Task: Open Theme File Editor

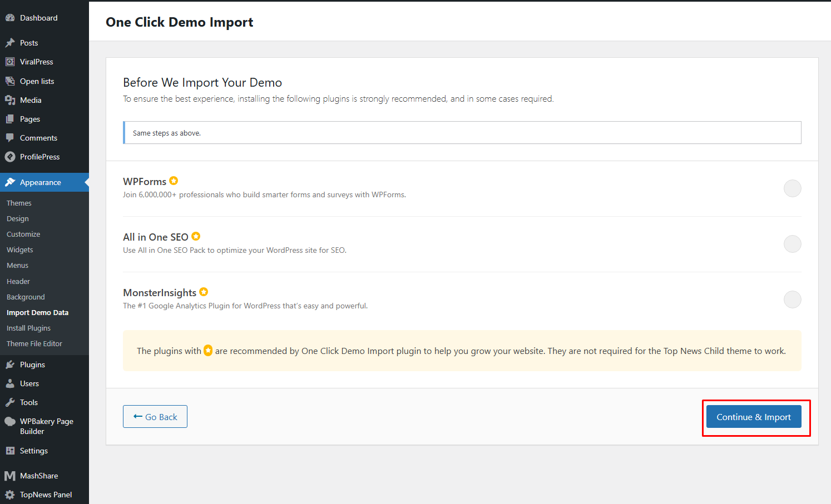Action: click(x=34, y=343)
